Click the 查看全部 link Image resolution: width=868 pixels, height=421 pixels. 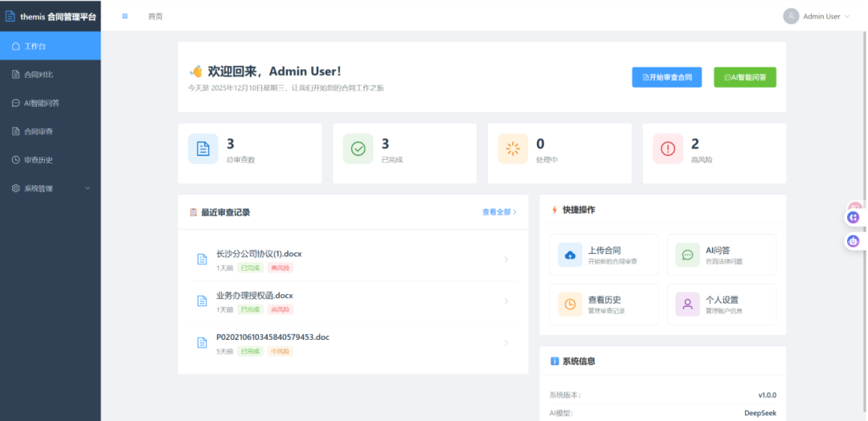pos(499,212)
